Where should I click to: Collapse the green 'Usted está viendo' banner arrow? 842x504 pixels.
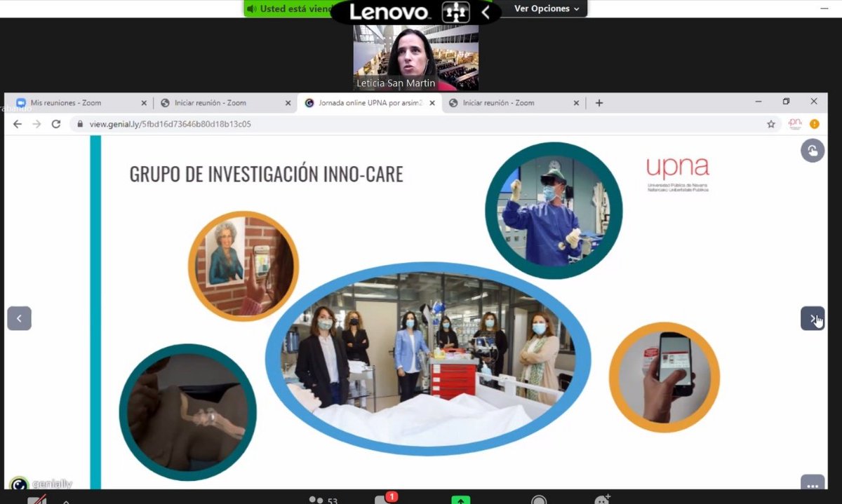tap(486, 11)
